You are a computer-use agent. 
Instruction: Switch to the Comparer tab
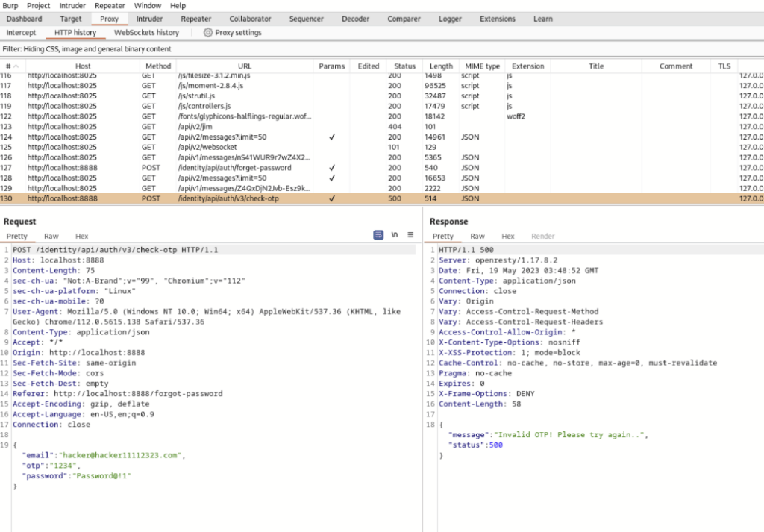pyautogui.click(x=404, y=19)
